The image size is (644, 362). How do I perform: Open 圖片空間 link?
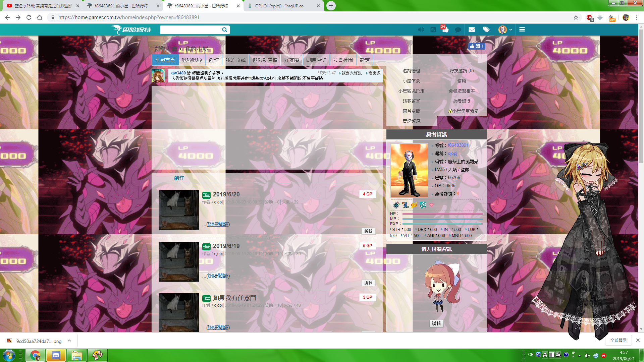[x=411, y=111]
